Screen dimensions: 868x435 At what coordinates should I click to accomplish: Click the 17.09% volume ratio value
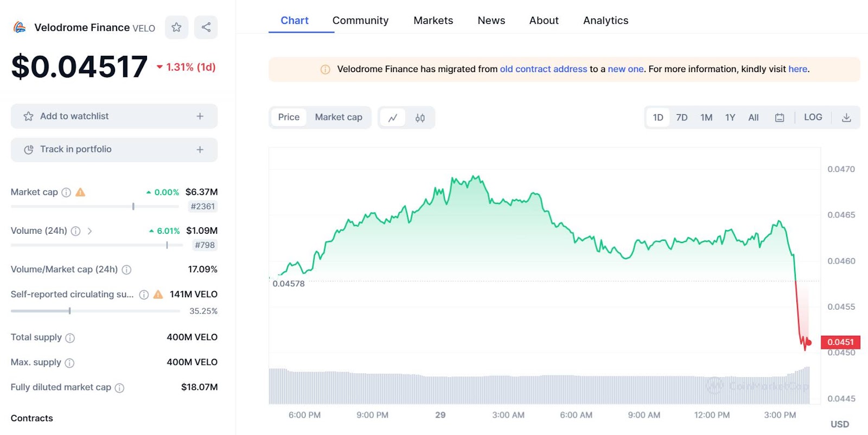pyautogui.click(x=202, y=270)
